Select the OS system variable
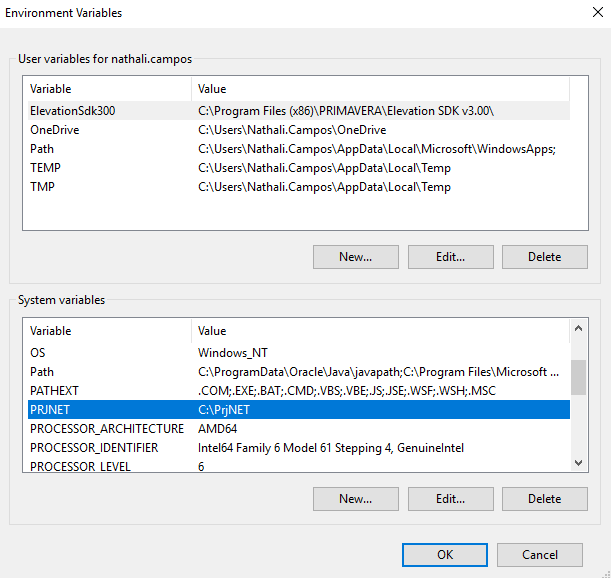 click(299, 353)
